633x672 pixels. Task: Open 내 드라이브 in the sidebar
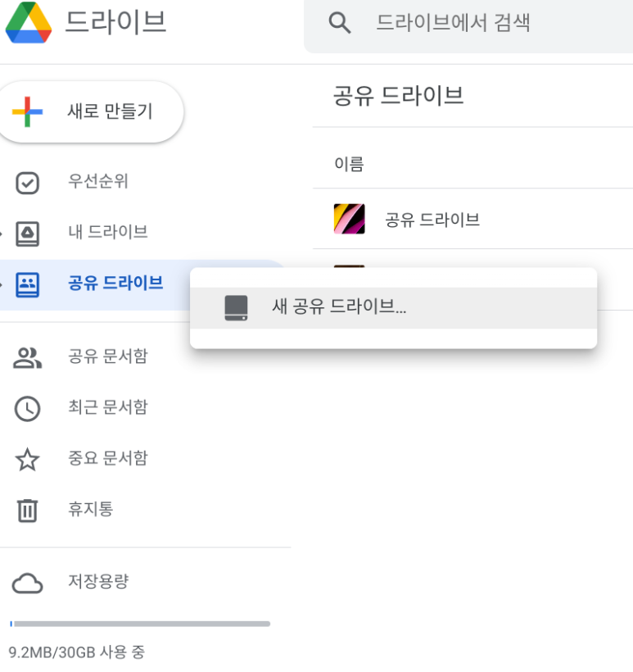(108, 232)
